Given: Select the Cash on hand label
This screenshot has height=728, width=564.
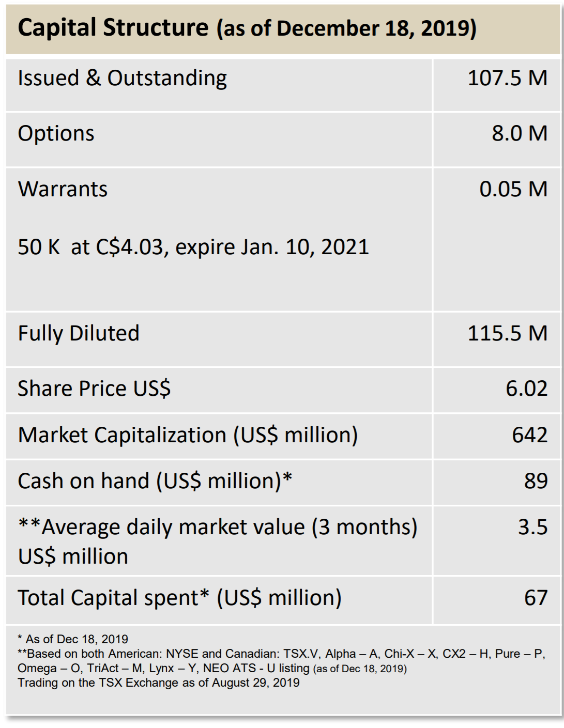Looking at the screenshot, I should pos(155,481).
